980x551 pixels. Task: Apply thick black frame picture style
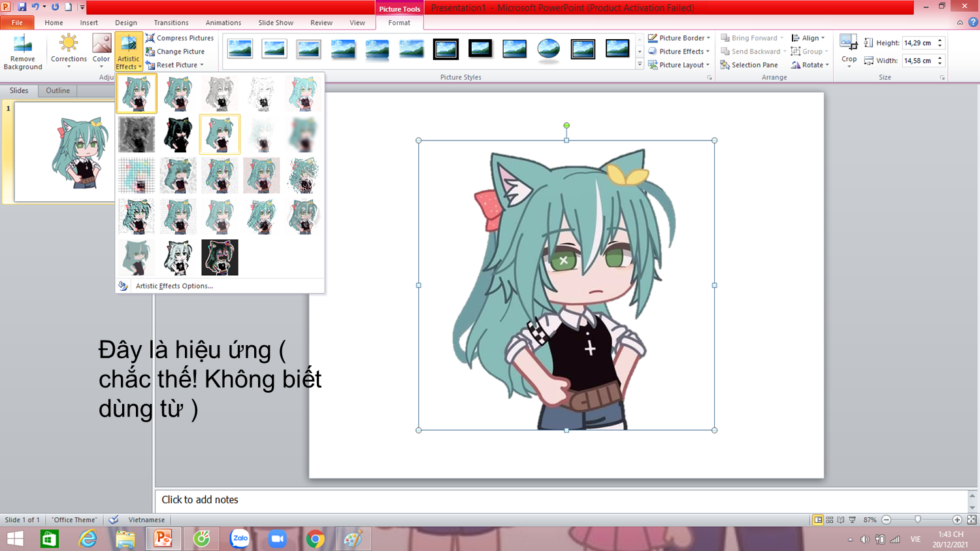[480, 49]
